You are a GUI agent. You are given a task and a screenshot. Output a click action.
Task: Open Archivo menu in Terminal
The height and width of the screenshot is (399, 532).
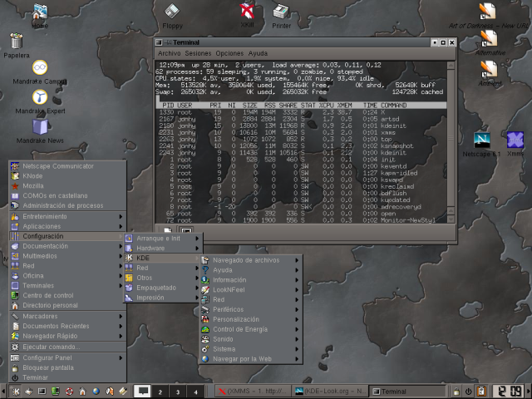tap(169, 53)
